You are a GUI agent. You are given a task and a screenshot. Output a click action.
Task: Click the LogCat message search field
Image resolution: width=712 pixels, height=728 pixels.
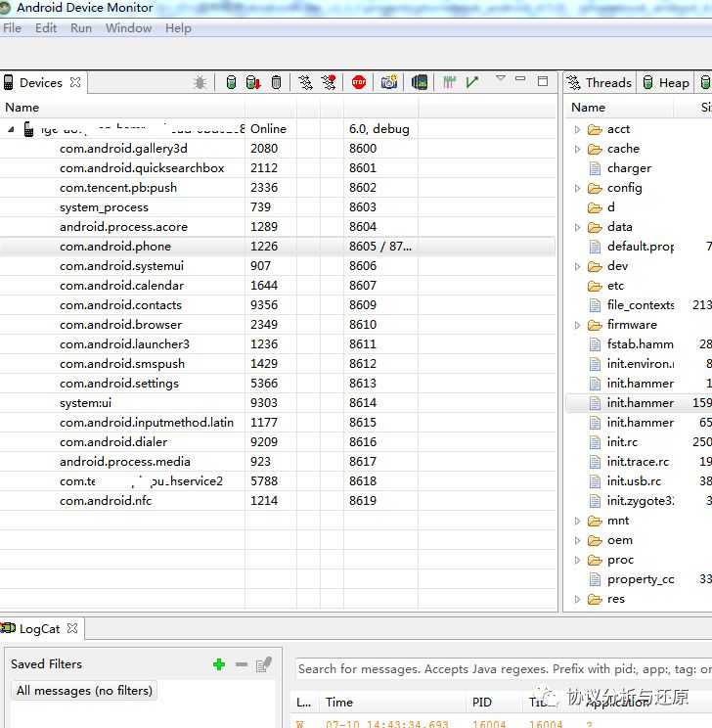coord(504,669)
